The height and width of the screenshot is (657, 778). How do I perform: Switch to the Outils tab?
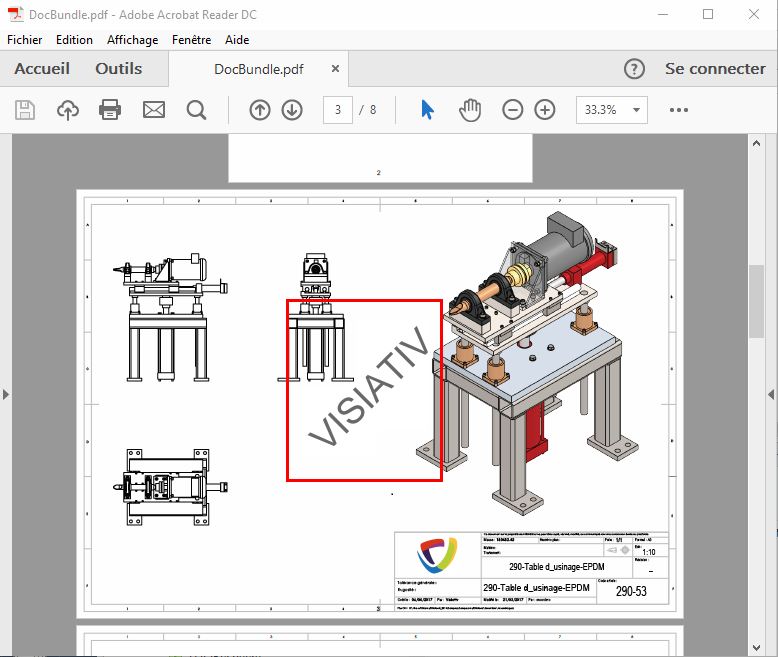click(118, 69)
